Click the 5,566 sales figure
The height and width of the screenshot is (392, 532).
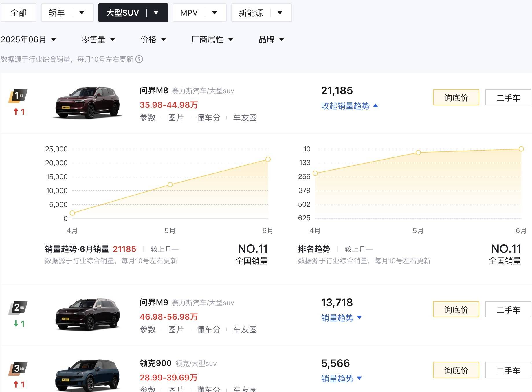pos(335,363)
